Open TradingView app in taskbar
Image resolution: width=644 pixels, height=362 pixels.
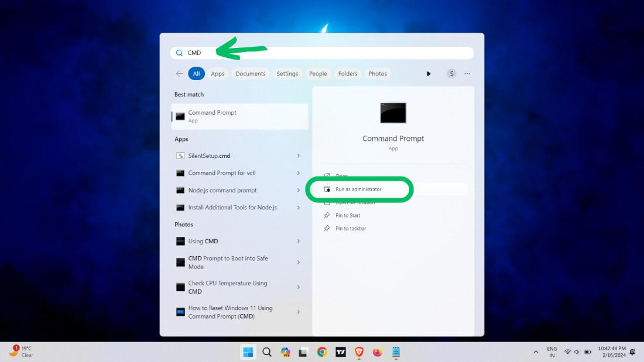341,352
